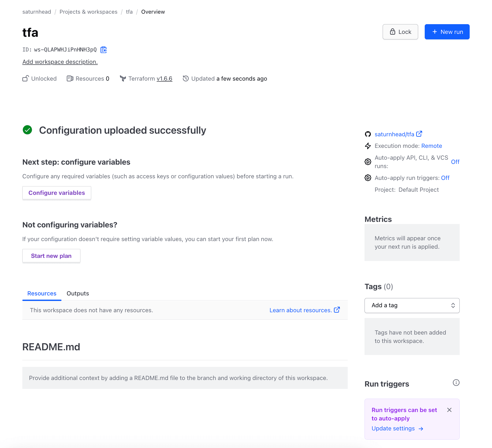Screen dimensions: 492x448
Task: Click the Unlocked padlock status icon
Action: [25, 79]
